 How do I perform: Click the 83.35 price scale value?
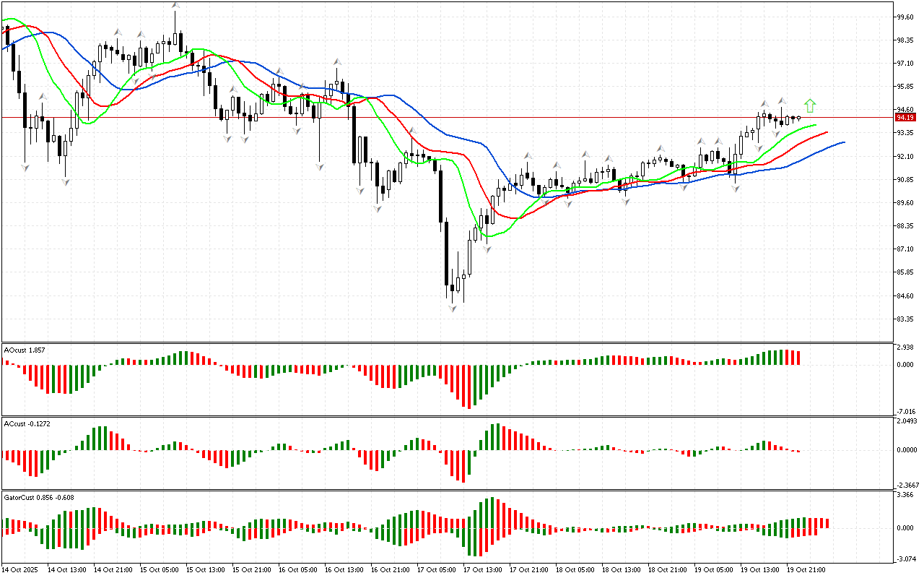click(x=905, y=319)
